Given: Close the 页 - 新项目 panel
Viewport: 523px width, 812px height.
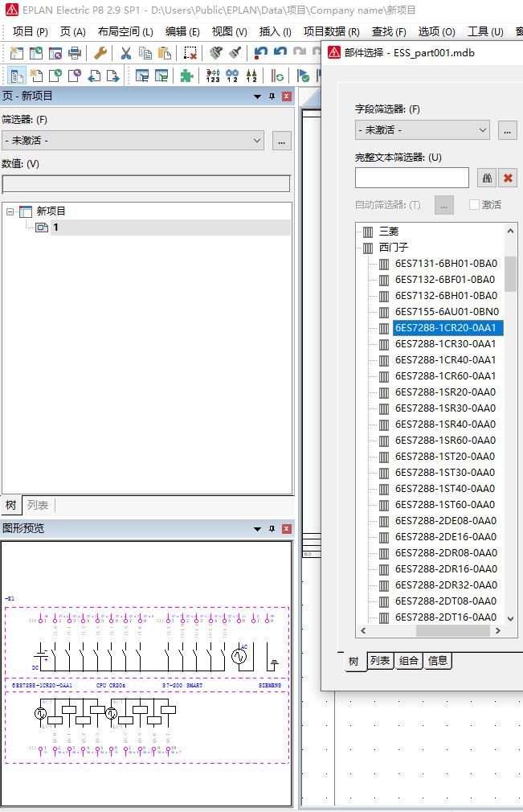Looking at the screenshot, I should pyautogui.click(x=287, y=96).
